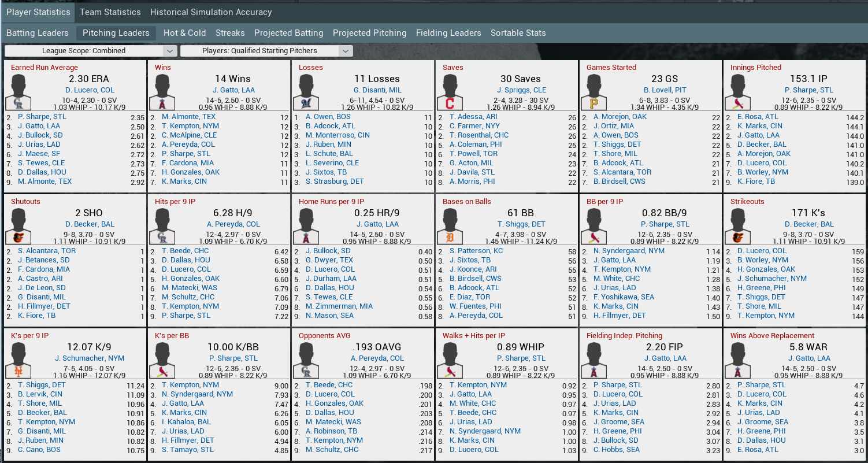Viewport: 868px width, 463px height.
Task: Click the Tigers logo in Bases on Balls panel
Action: coord(450,238)
